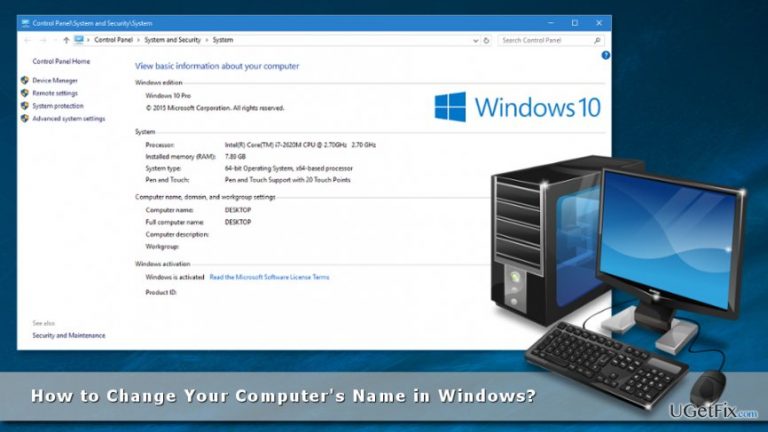
Task: Click the Back navigation arrow
Action: (x=27, y=40)
